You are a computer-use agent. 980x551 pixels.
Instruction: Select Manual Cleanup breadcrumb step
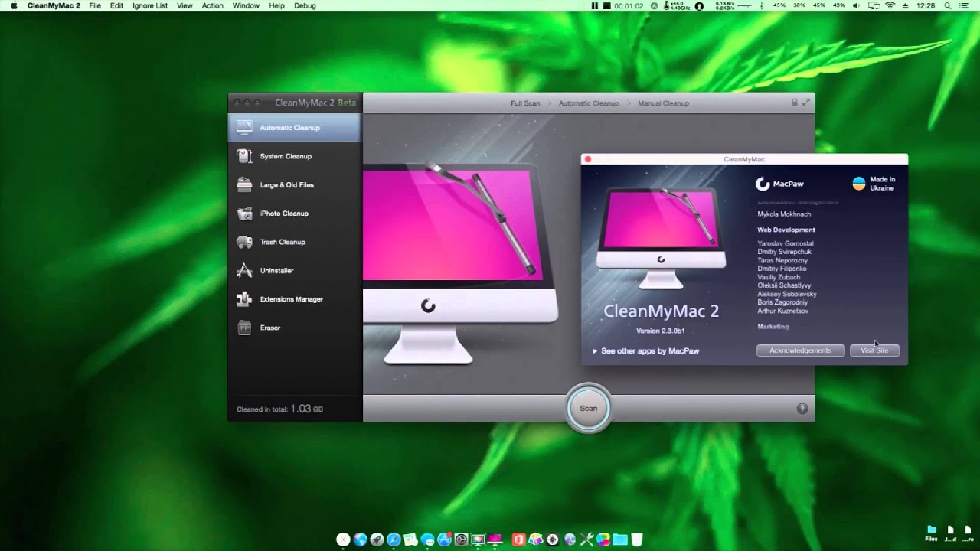click(663, 103)
